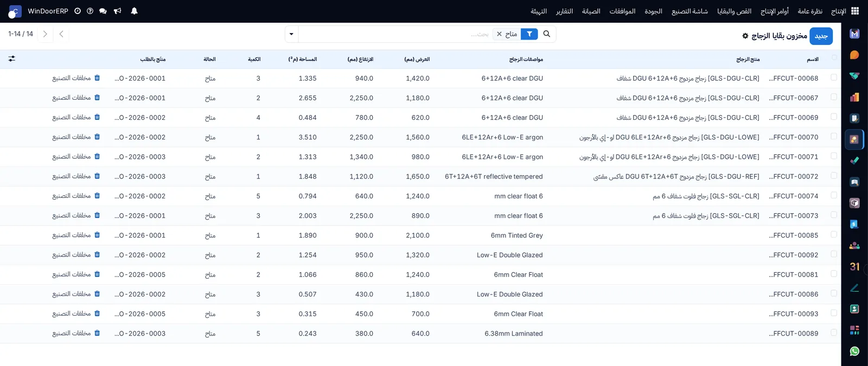The height and width of the screenshot is (366, 868).
Task: Open the apps grid menu icon
Action: pos(855,11)
